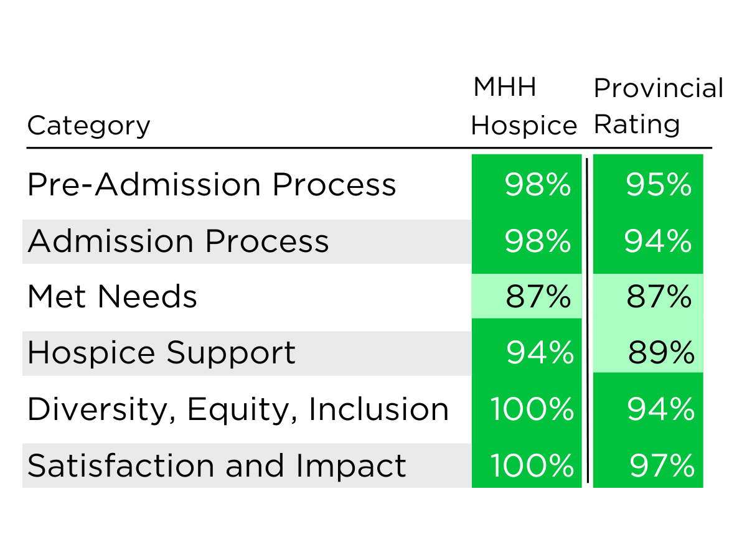Click Provincial Rating 97% for Satisfaction and Impact
Screen dimensions: 747x560
click(x=662, y=465)
